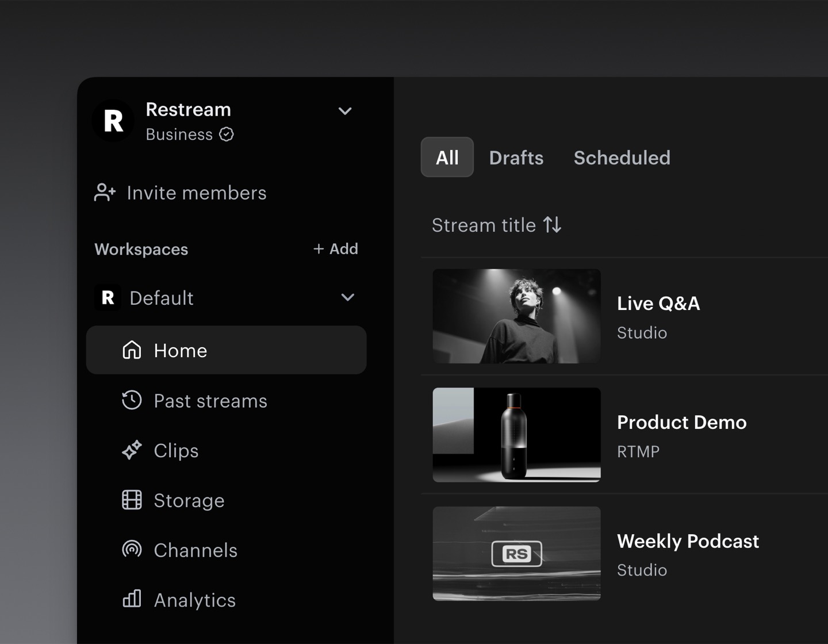Click the Channels broadcast icon
This screenshot has height=644, width=828.
(x=132, y=550)
